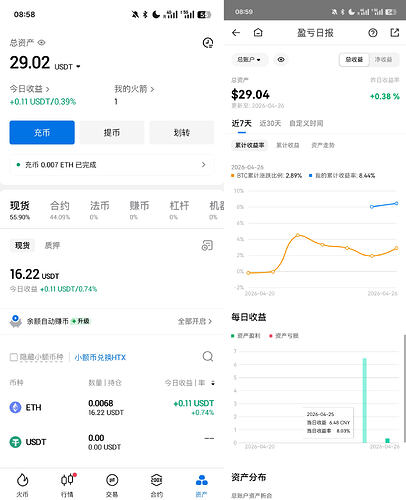This screenshot has width=406, height=500.
Task: Toggle 我的累计收益率 blue legend
Action: [x=342, y=175]
